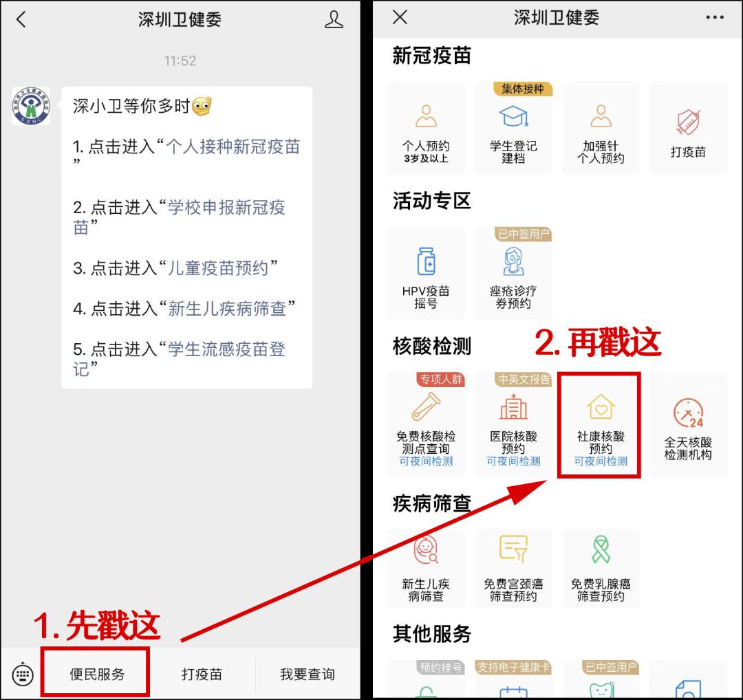
Task: Open the three-dot more options menu
Action: coord(715,18)
